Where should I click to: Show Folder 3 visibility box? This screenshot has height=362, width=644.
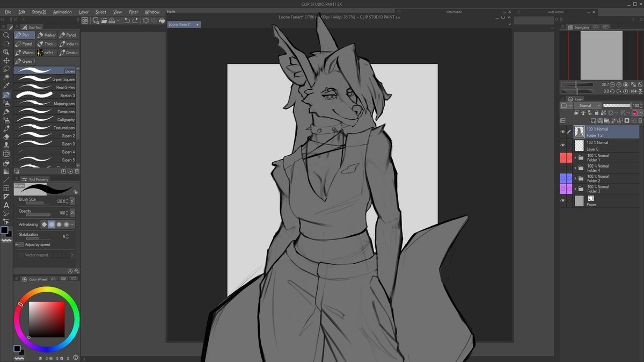[x=563, y=189]
